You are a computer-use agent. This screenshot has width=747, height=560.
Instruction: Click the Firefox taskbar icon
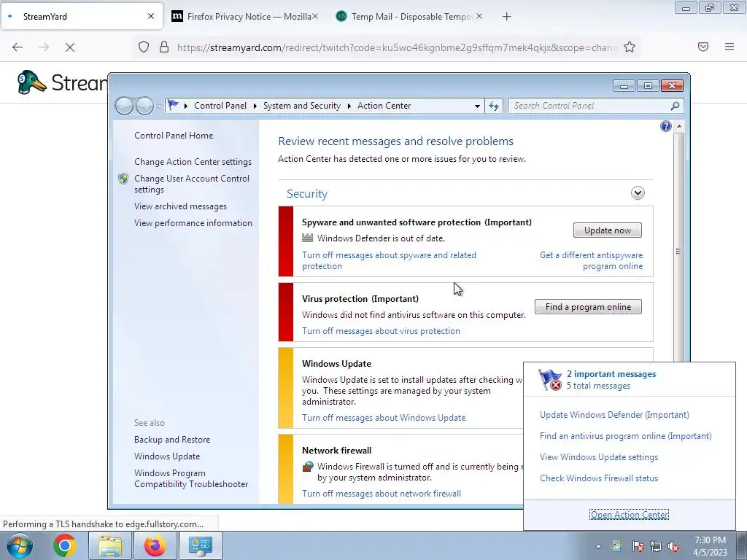155,545
